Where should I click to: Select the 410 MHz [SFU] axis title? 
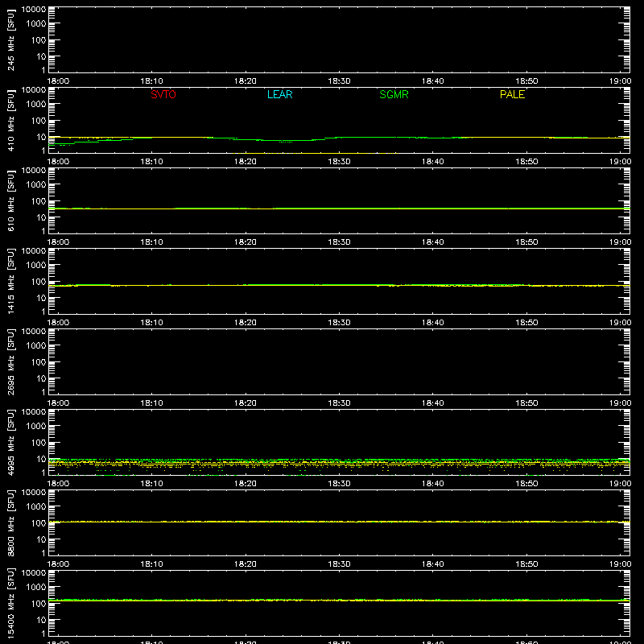(x=11, y=120)
